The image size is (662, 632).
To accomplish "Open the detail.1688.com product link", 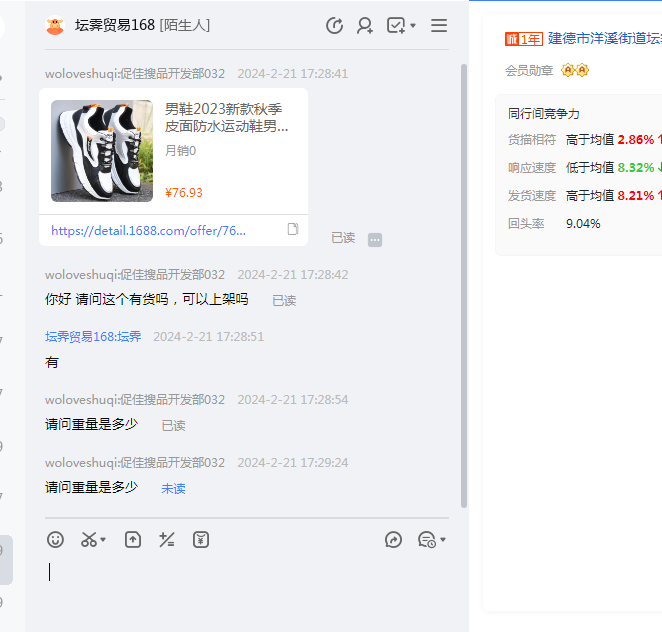I will click(148, 230).
